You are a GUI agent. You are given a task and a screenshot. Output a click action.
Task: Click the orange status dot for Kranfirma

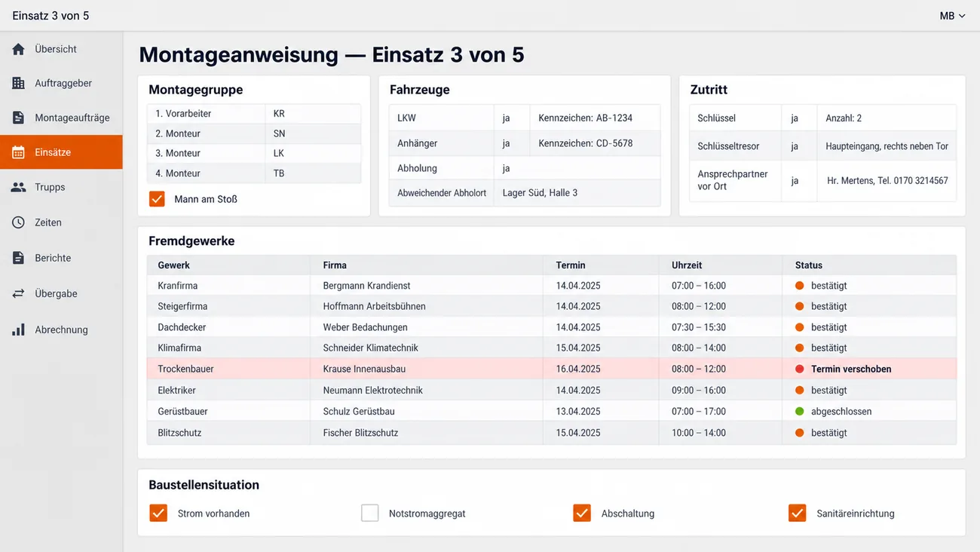(x=800, y=286)
